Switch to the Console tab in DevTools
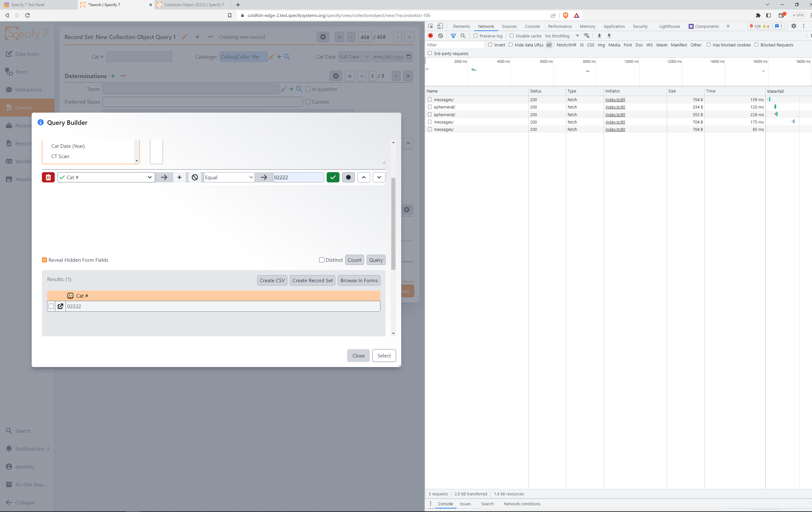 click(x=532, y=26)
